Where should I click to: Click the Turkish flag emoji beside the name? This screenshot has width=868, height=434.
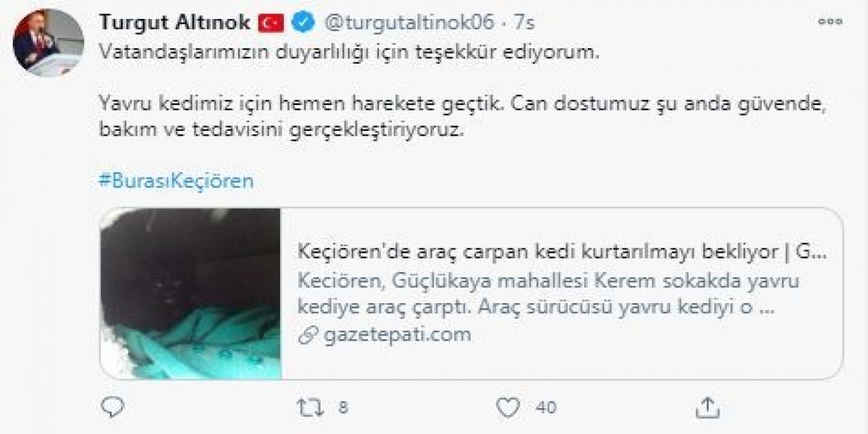point(272,22)
